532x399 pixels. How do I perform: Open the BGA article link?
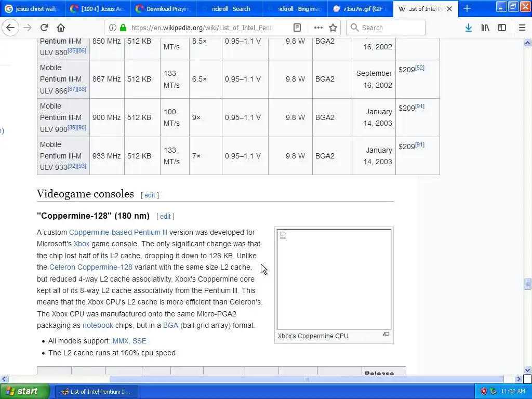click(x=170, y=325)
